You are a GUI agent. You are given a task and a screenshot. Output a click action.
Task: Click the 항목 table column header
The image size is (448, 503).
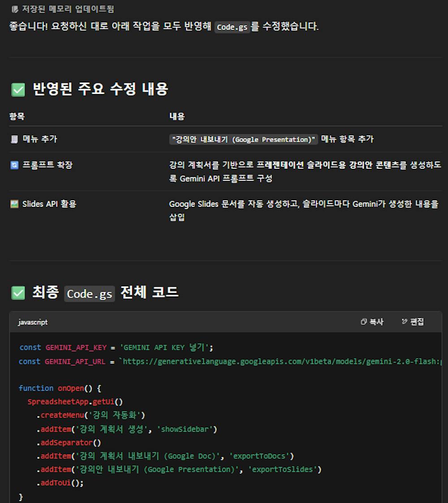(14, 116)
